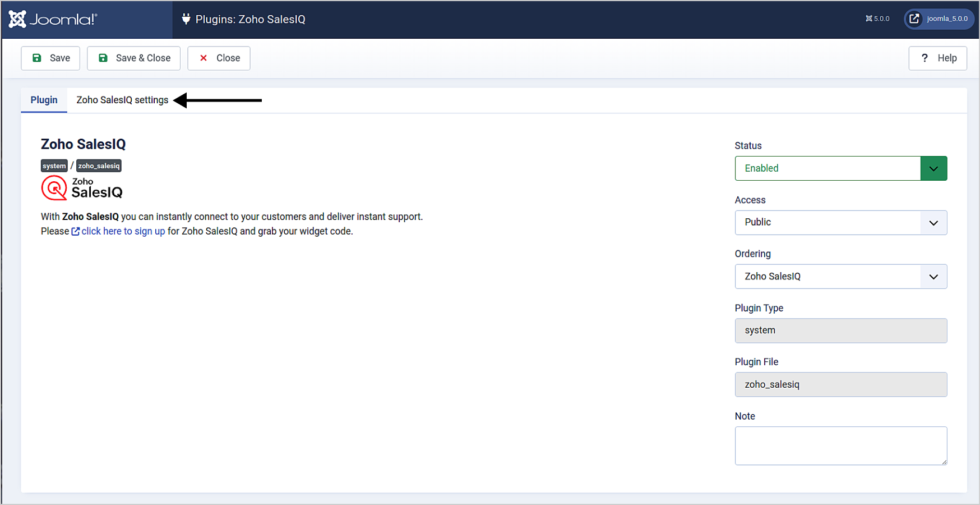Open the joomla_5.0.0 site preview button
Screen dimensions: 980x505
point(939,19)
